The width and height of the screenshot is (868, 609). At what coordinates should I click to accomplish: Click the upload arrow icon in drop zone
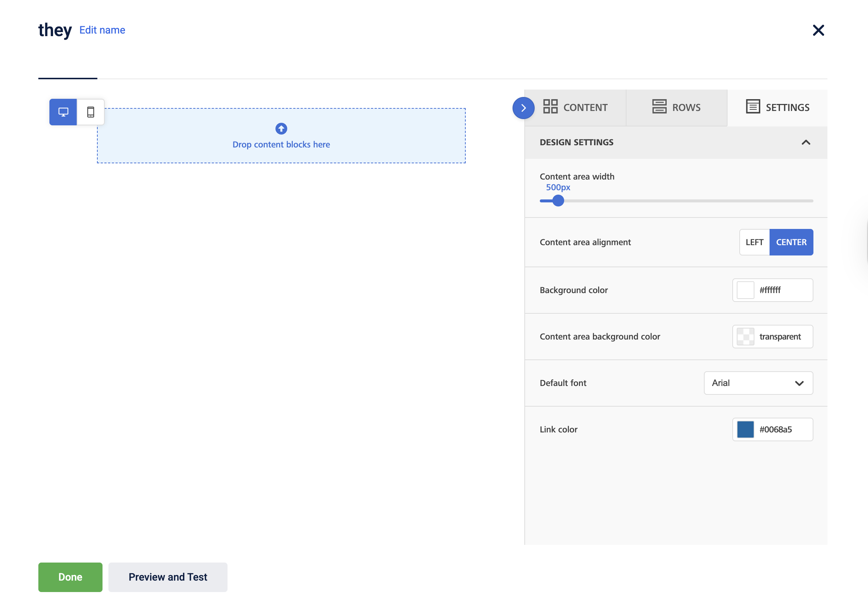(281, 129)
